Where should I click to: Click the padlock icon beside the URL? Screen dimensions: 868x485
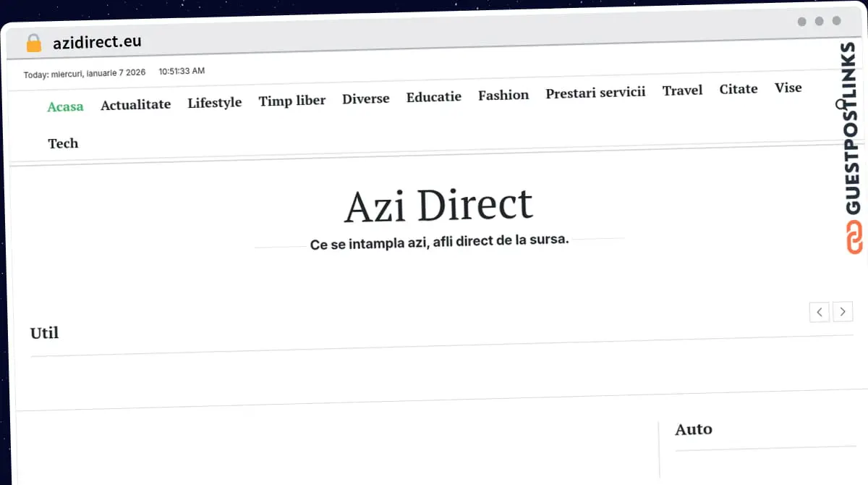pyautogui.click(x=33, y=43)
